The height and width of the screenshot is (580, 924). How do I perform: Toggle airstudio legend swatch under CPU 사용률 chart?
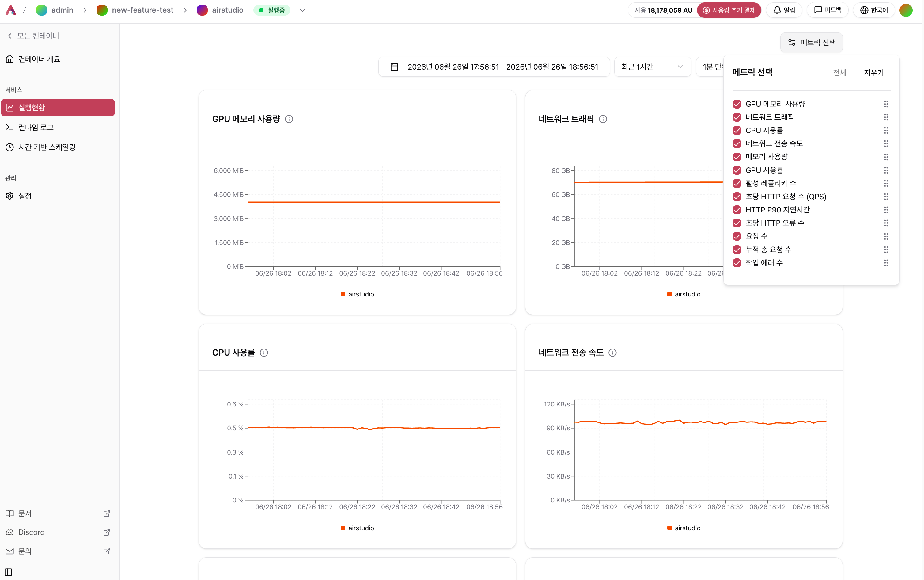(343, 528)
